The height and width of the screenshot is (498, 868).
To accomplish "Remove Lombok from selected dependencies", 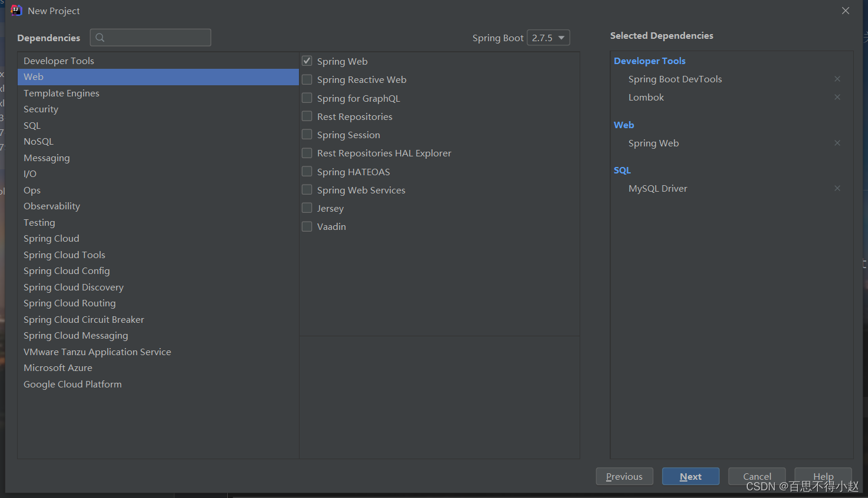I will pos(837,97).
